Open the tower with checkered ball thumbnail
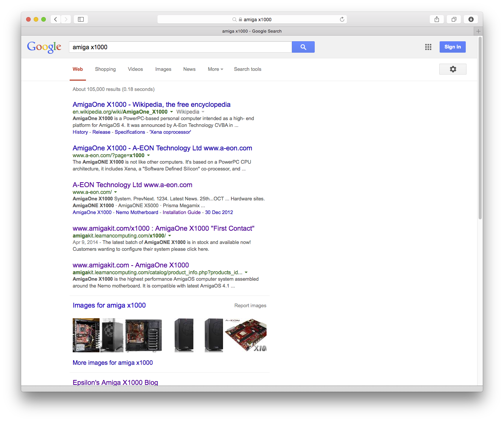Image resolution: width=504 pixels, height=422 pixels. (x=112, y=335)
